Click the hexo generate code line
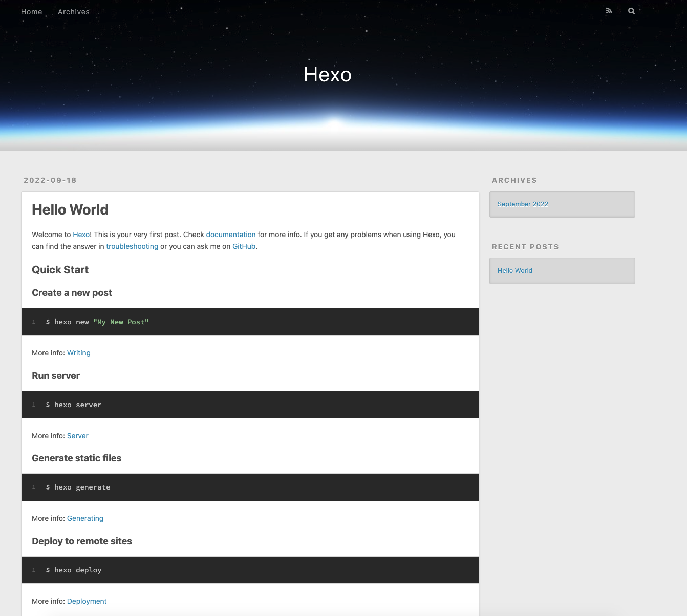The height and width of the screenshot is (616, 687). tap(78, 487)
